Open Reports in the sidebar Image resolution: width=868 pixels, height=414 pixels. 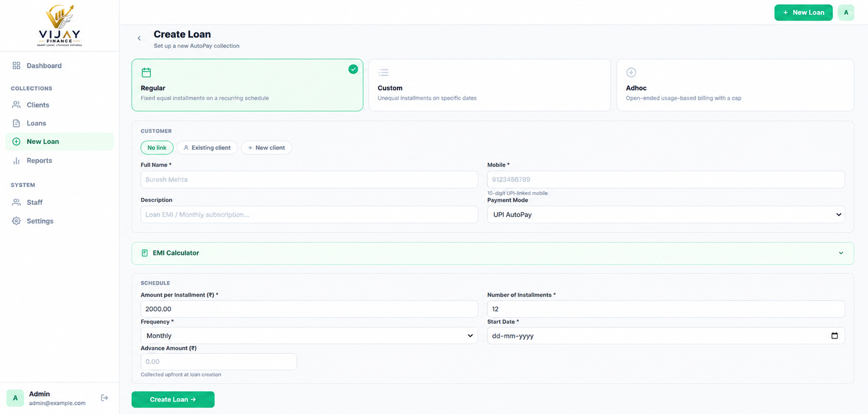(x=60, y=161)
